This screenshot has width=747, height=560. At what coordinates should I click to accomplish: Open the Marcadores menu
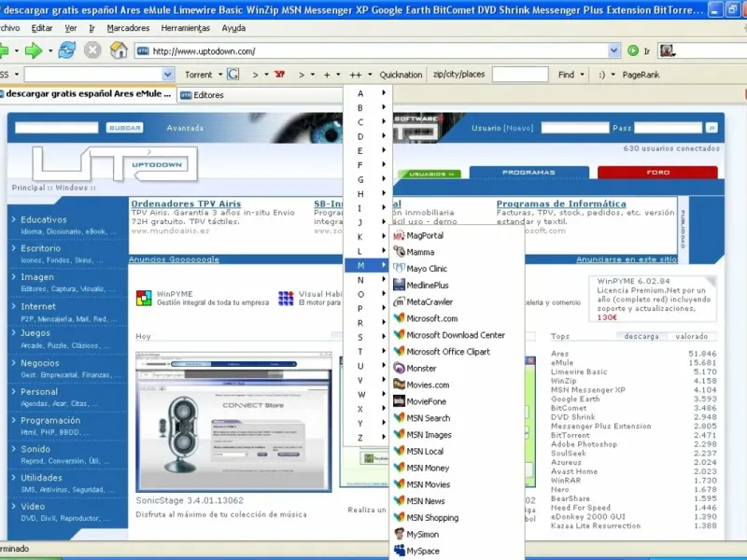(128, 28)
